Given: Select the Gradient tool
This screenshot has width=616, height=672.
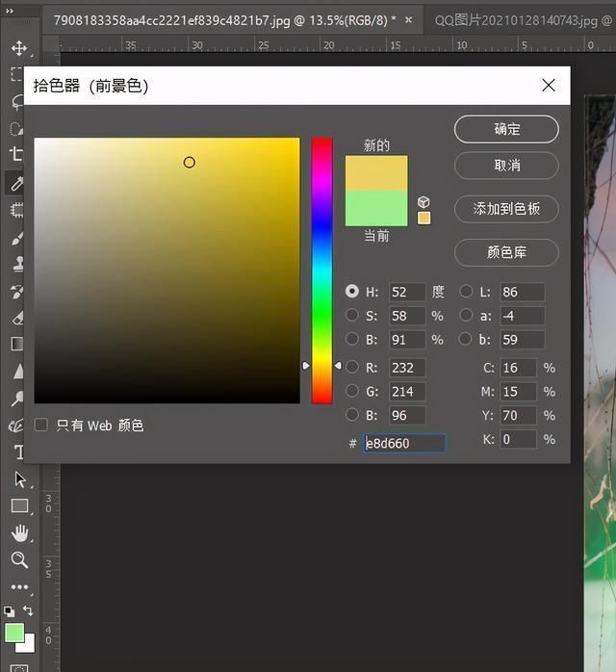Looking at the screenshot, I should click(x=17, y=344).
